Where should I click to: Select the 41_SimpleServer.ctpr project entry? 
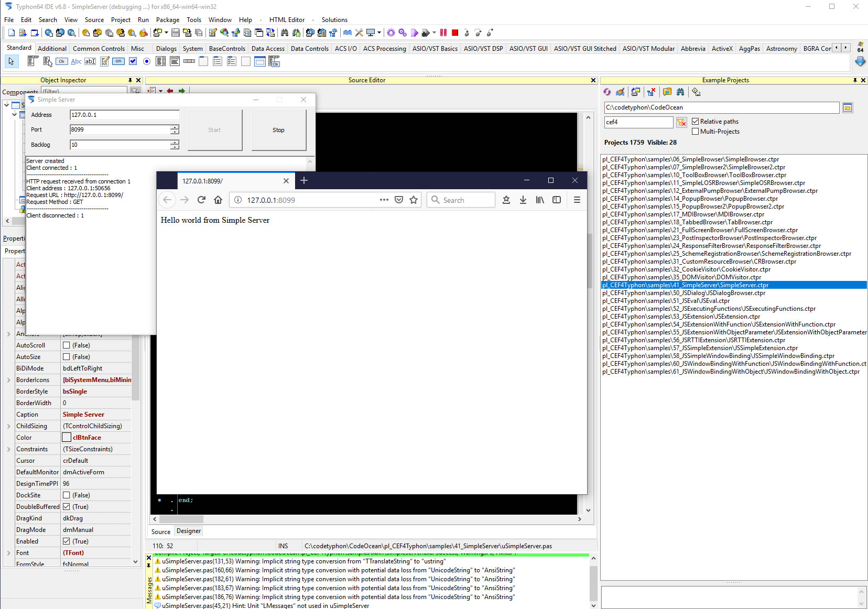click(x=734, y=285)
